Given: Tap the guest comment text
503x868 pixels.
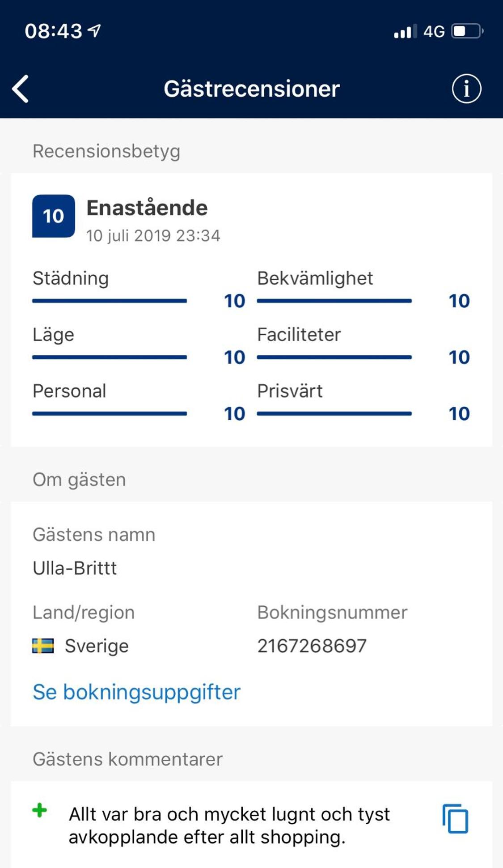Looking at the screenshot, I should (229, 825).
